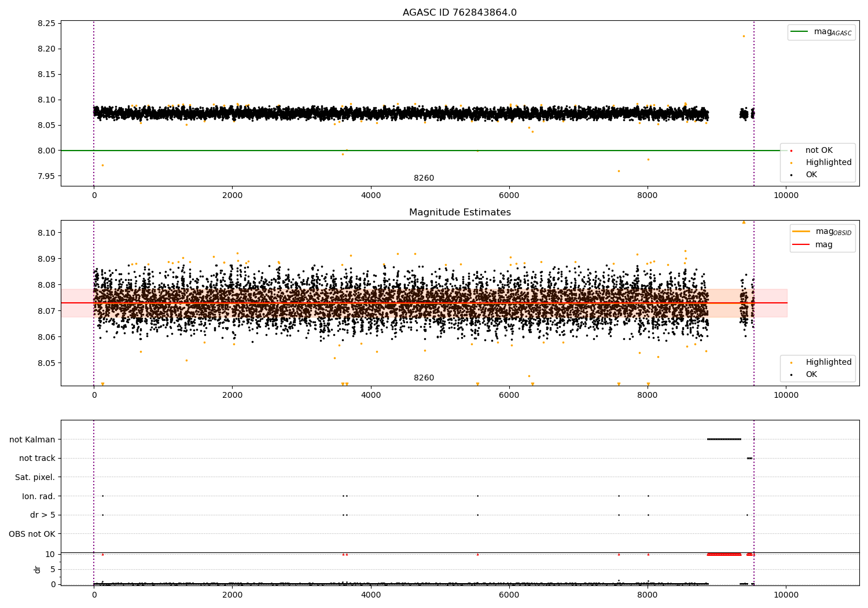Click 'OK' entry in the top plot legend
Screen dimensions: 868x608
tap(811, 175)
